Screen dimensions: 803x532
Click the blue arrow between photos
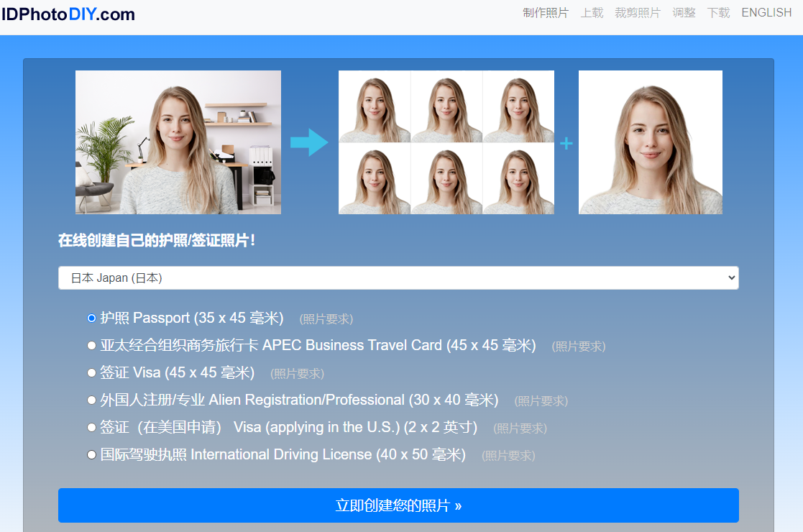pyautogui.click(x=308, y=142)
